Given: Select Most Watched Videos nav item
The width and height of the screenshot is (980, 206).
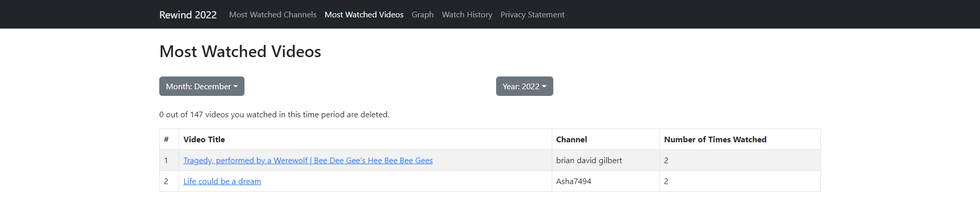Looking at the screenshot, I should pos(364,15).
